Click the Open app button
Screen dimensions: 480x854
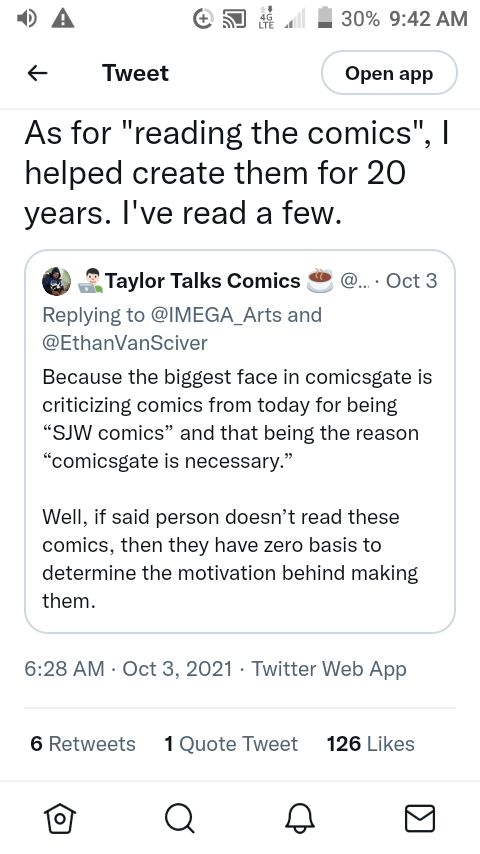[389, 73]
